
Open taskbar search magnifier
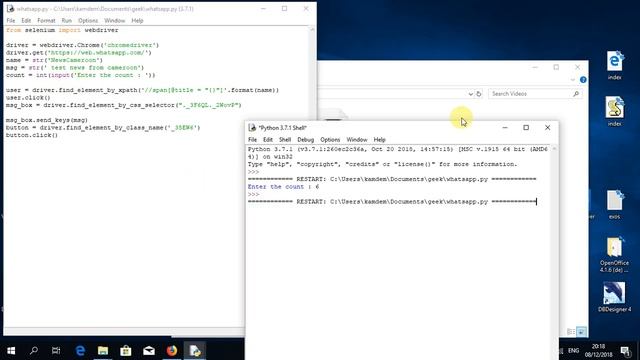34,350
